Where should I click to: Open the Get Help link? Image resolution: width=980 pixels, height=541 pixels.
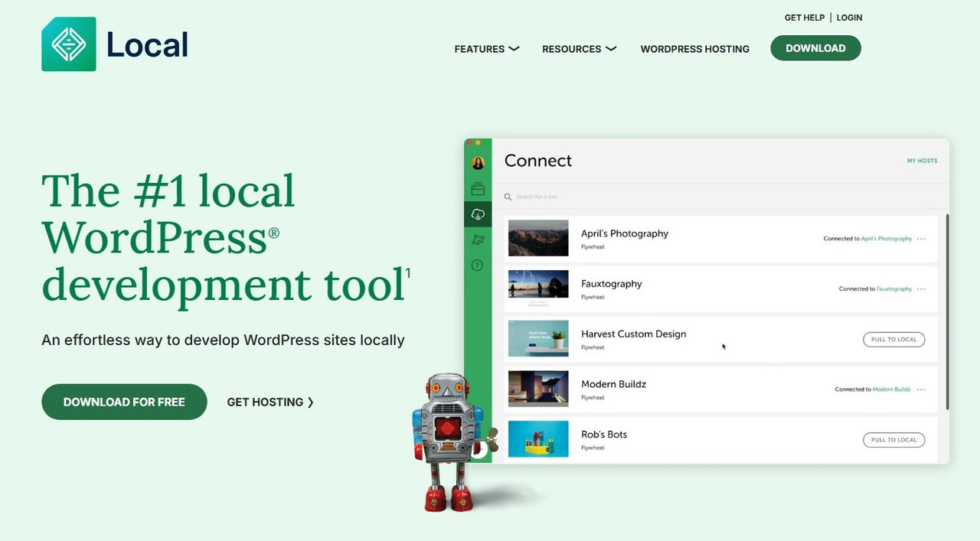coord(804,18)
